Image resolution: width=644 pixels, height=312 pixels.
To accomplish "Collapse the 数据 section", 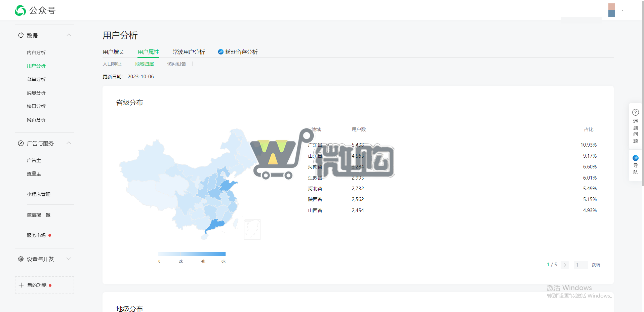I will tap(69, 35).
